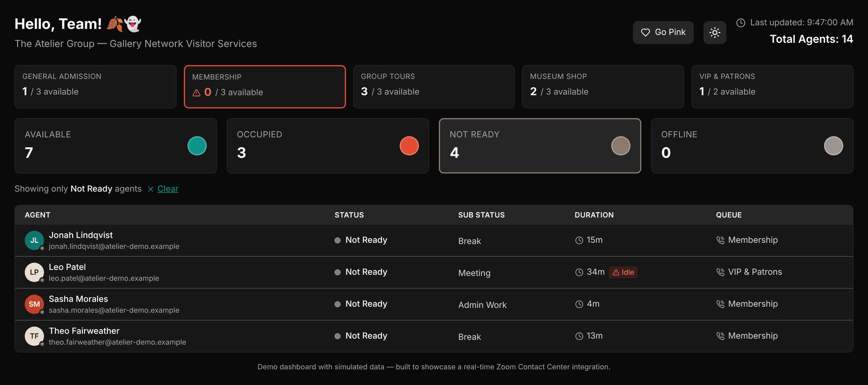Filter by the Available status card
The height and width of the screenshot is (385, 868).
(x=116, y=146)
